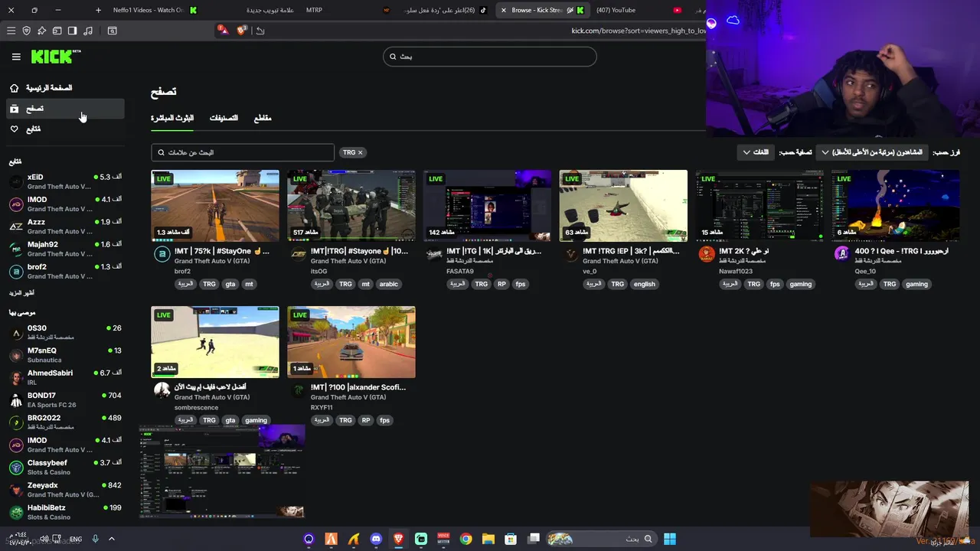Remove the TRG tag filter chip

click(x=360, y=152)
